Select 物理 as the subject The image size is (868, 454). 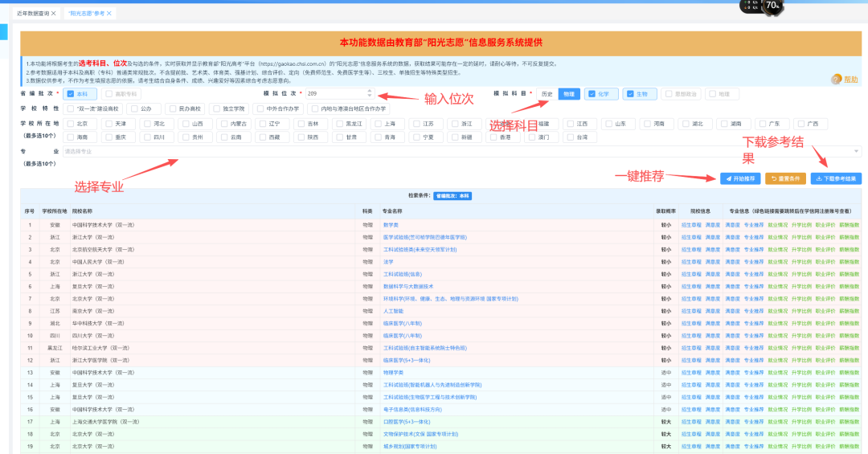[569, 94]
